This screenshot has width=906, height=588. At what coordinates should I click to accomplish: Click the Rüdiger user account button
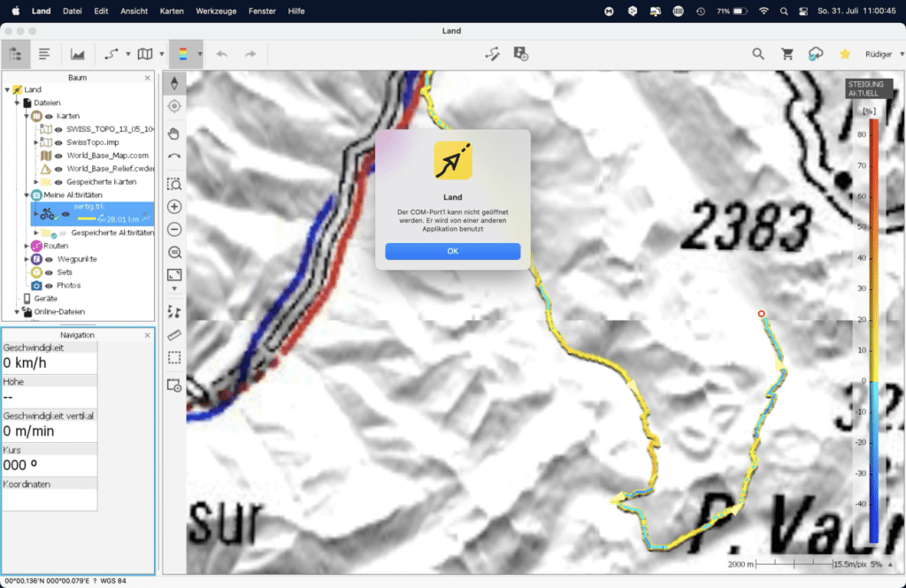click(x=879, y=54)
